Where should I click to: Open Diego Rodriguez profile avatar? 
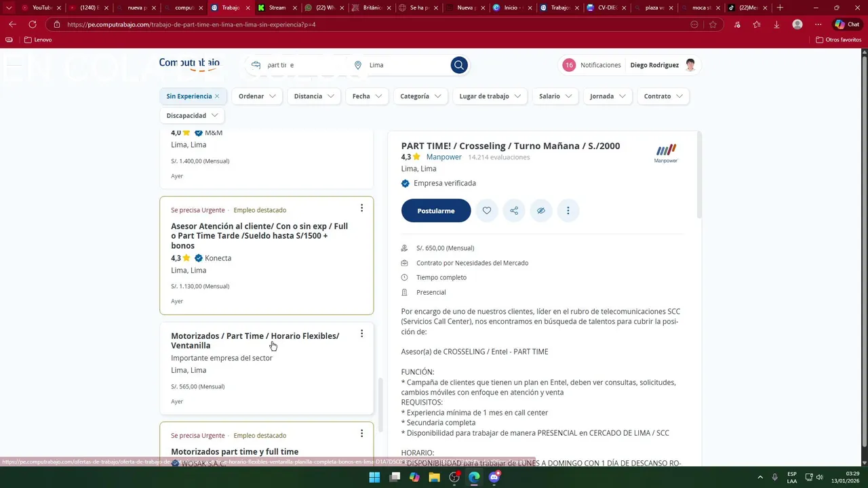(690, 65)
